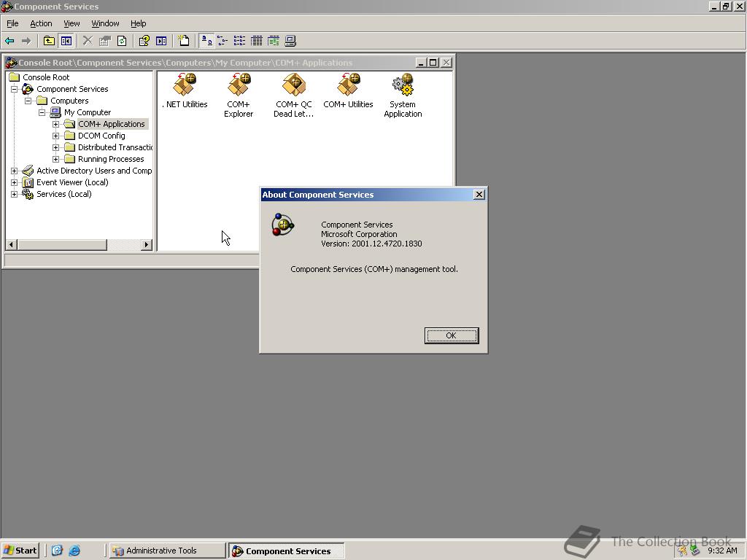Click the clock showing 9:32 AM
The height and width of the screenshot is (560, 747).
tap(722, 551)
